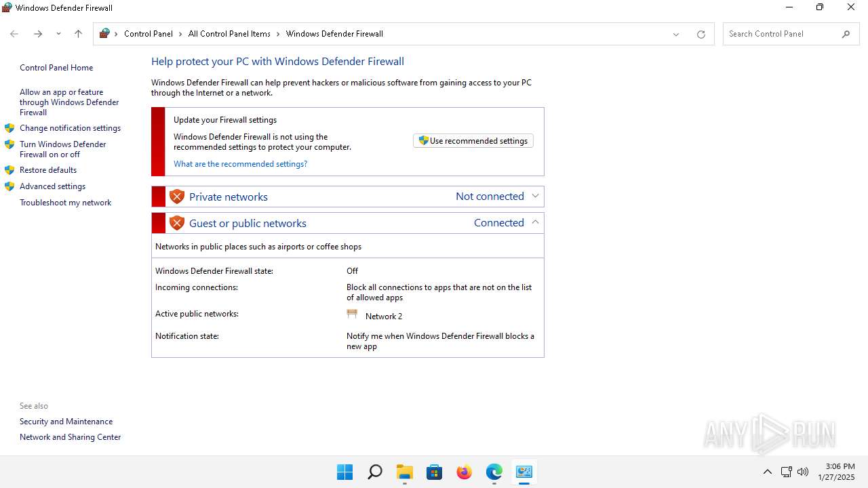Open taskbar Search
Screen dimensions: 868x488
point(375,472)
